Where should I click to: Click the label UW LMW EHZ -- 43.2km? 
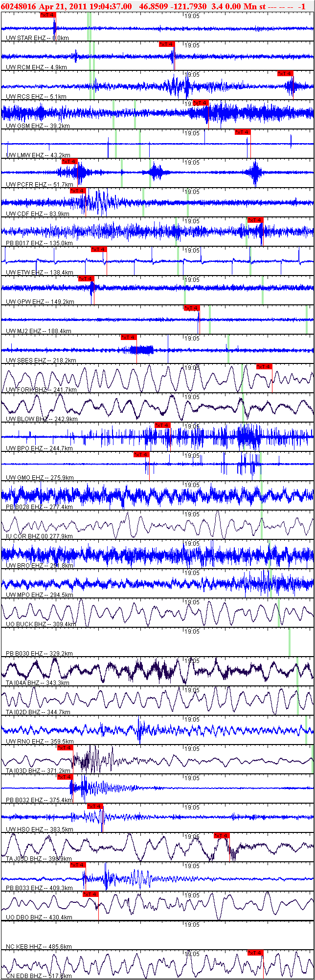(x=38, y=155)
